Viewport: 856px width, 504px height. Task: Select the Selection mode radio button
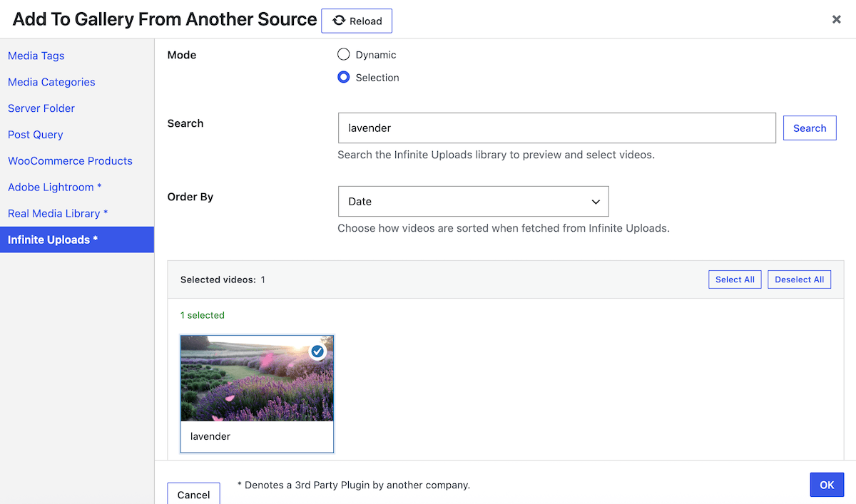(x=343, y=78)
